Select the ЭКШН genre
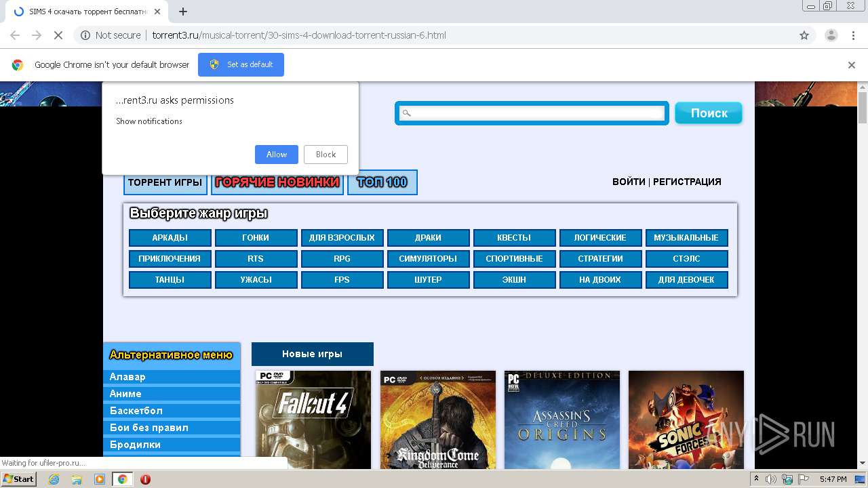This screenshot has width=868, height=488. click(514, 280)
